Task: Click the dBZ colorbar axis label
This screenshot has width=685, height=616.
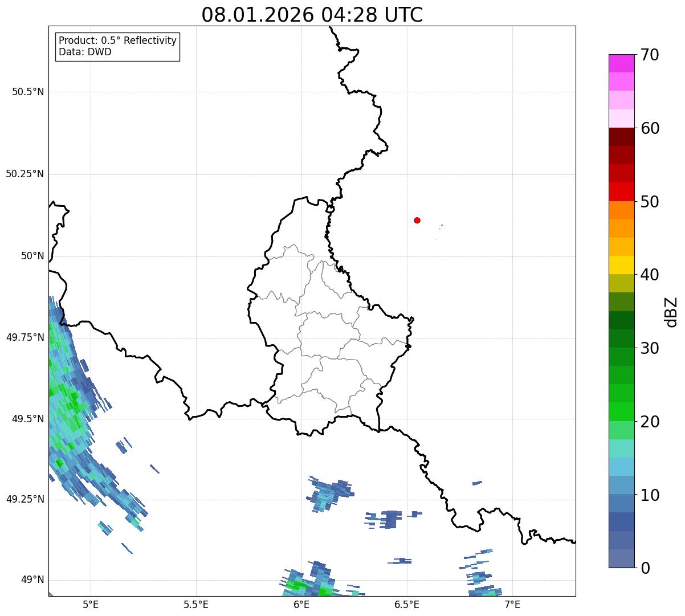Action: (x=671, y=312)
